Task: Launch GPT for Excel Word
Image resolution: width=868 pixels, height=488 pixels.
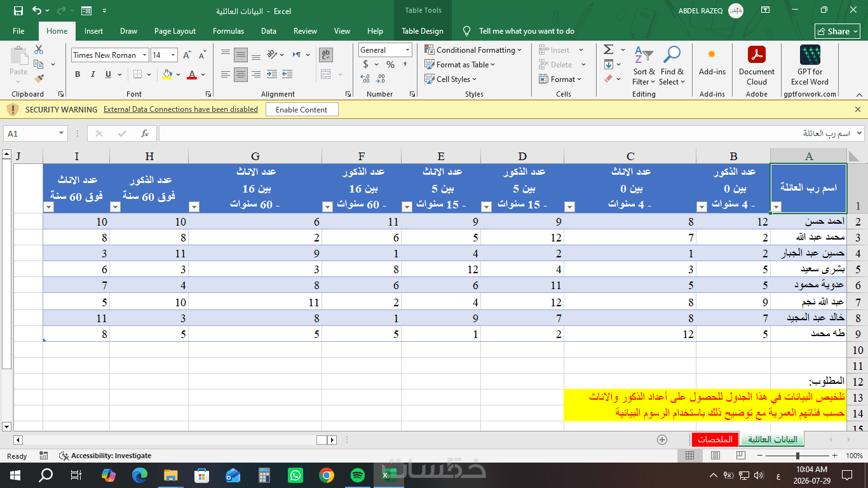Action: pos(810,66)
